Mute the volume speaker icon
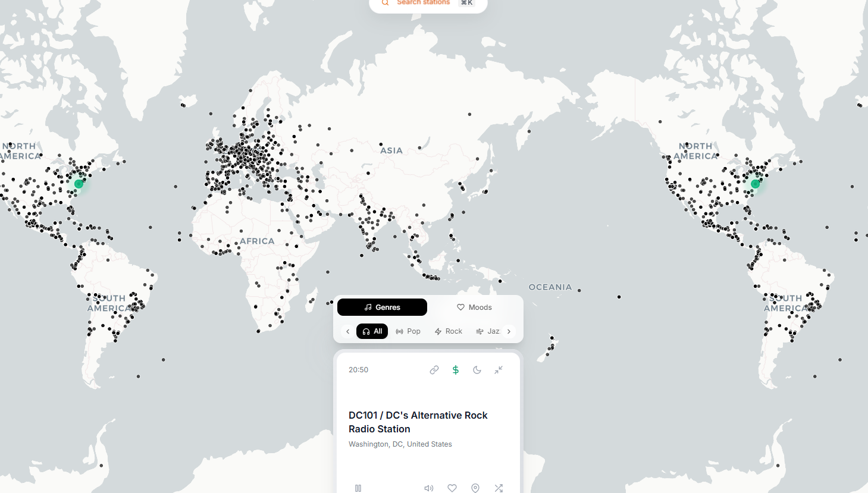 428,488
